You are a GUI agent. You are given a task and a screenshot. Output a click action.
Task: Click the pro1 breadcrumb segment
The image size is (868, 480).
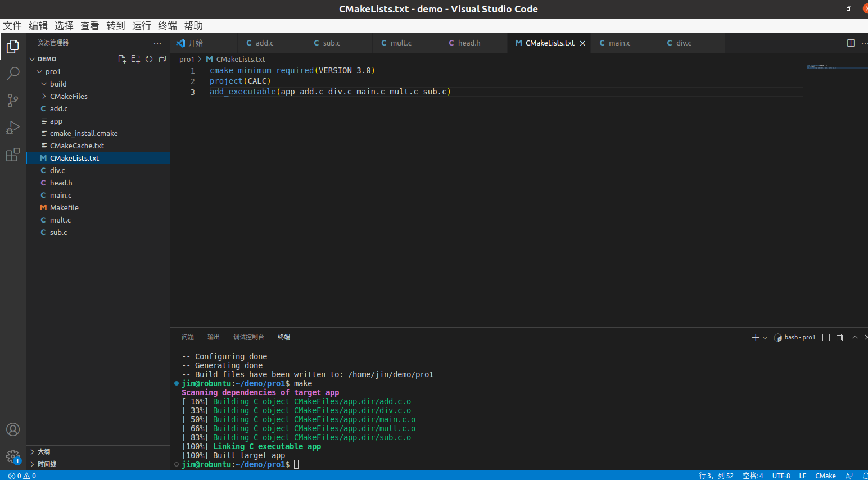tap(187, 59)
